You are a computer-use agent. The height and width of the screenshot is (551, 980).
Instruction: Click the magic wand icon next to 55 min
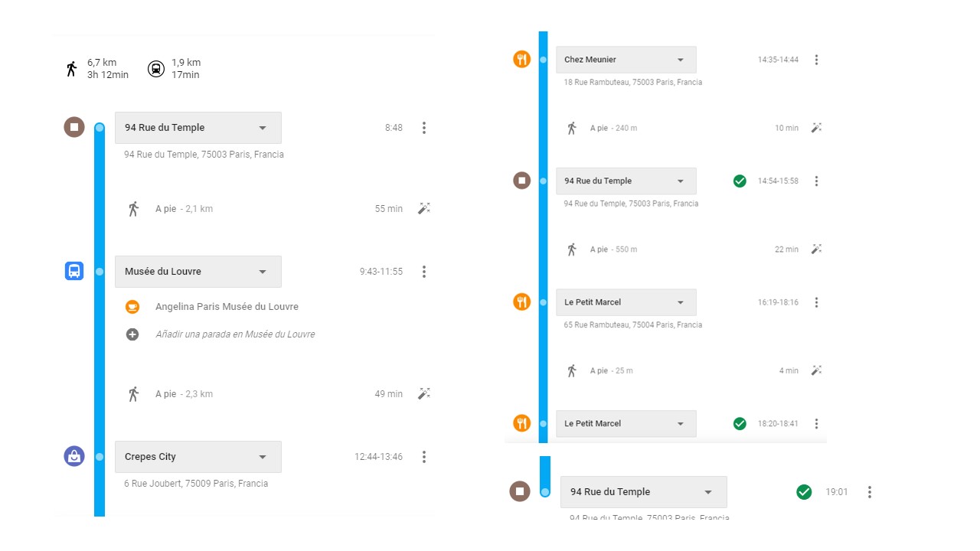(x=424, y=208)
